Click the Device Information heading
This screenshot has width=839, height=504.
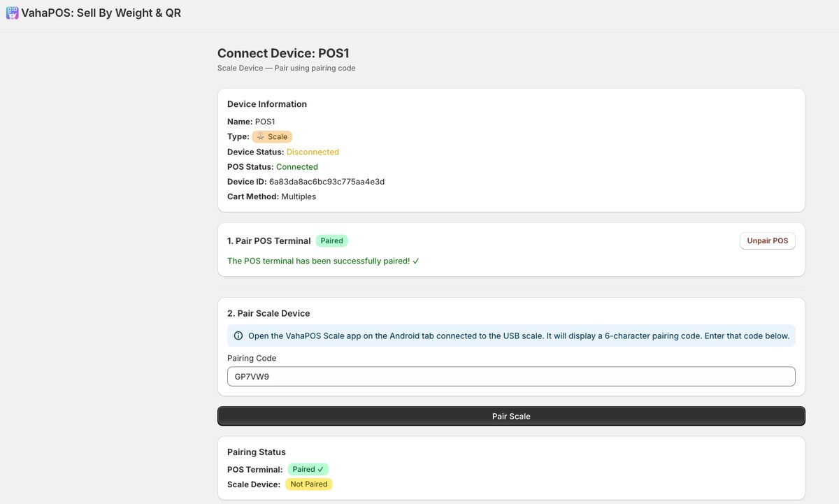267,104
